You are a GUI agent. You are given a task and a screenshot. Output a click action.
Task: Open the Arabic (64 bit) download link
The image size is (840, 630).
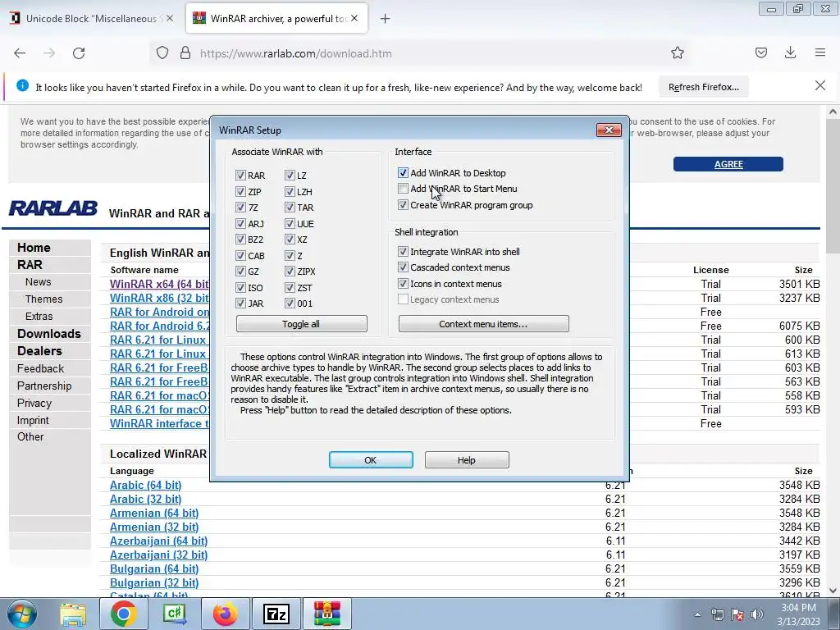pos(146,485)
